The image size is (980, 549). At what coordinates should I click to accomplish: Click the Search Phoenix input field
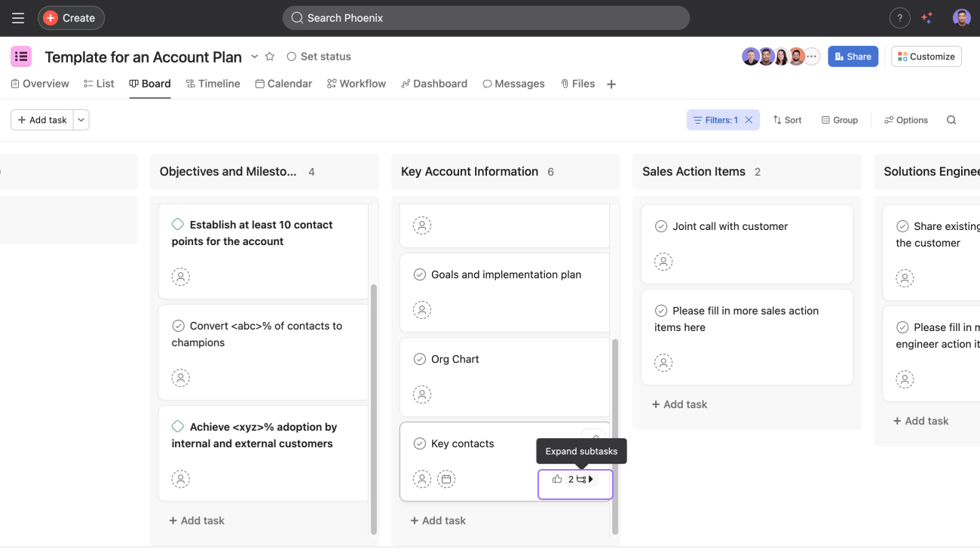(x=485, y=18)
